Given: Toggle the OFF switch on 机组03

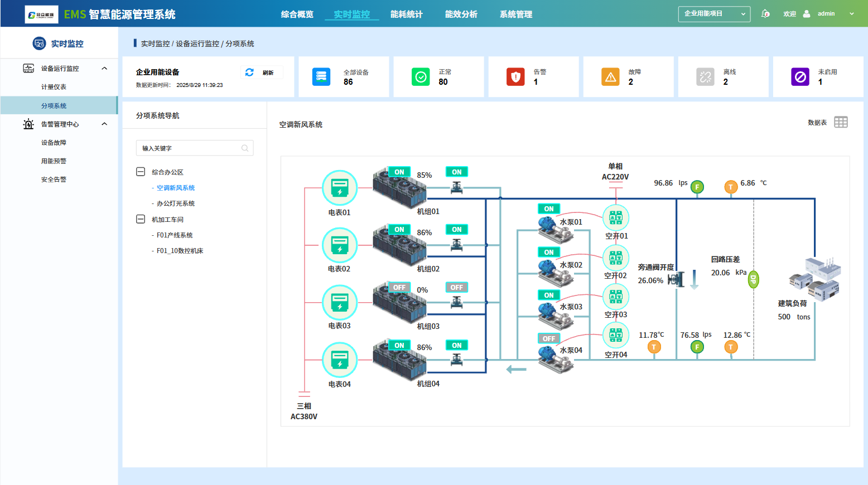Looking at the screenshot, I should point(399,288).
